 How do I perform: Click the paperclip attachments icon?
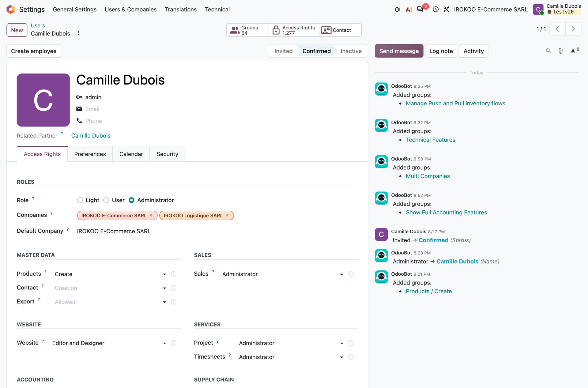[x=560, y=51]
